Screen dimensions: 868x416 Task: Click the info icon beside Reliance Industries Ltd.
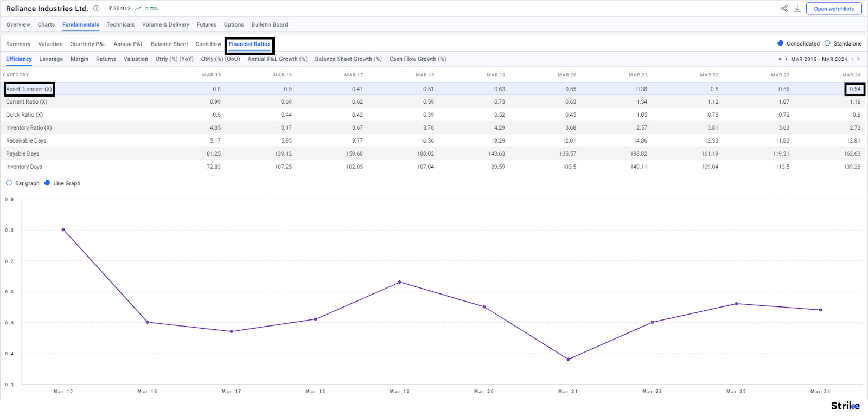[x=97, y=8]
